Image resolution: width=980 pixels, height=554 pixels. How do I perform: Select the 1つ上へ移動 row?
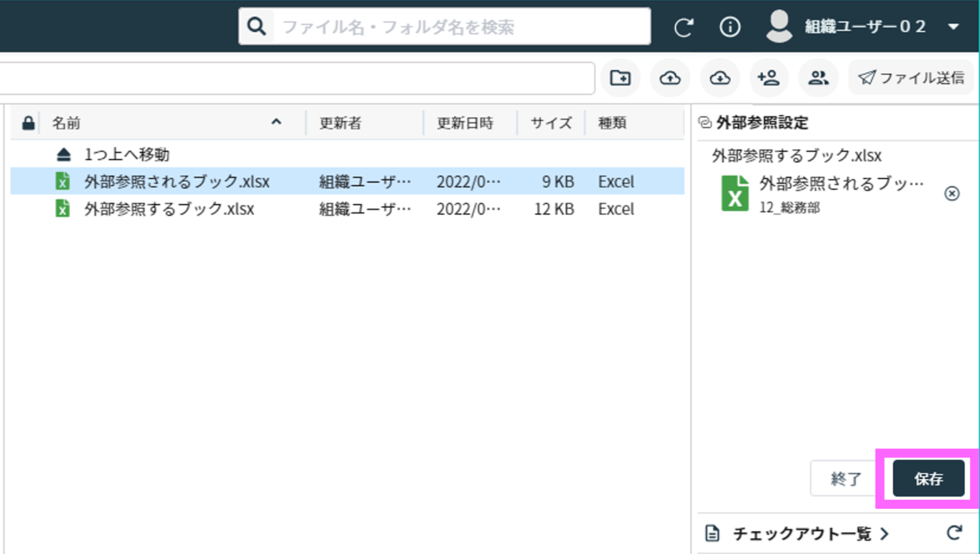click(x=348, y=154)
